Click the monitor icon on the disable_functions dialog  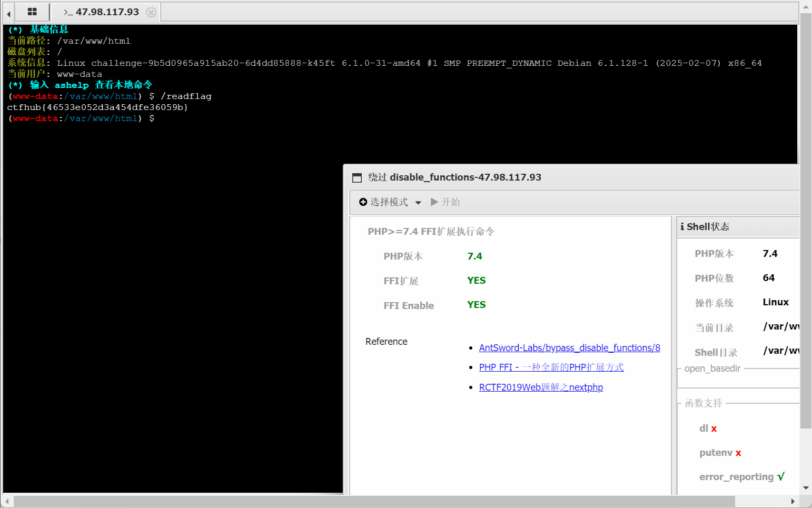(357, 177)
